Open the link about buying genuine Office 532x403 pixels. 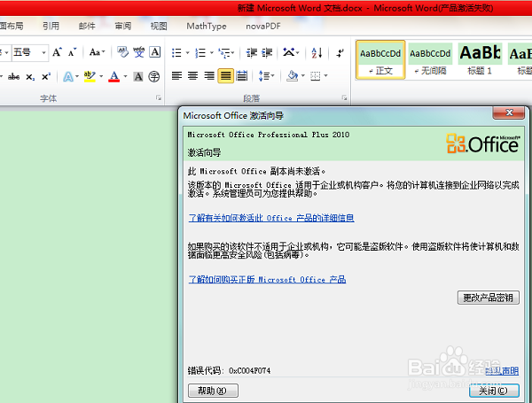click(x=267, y=280)
